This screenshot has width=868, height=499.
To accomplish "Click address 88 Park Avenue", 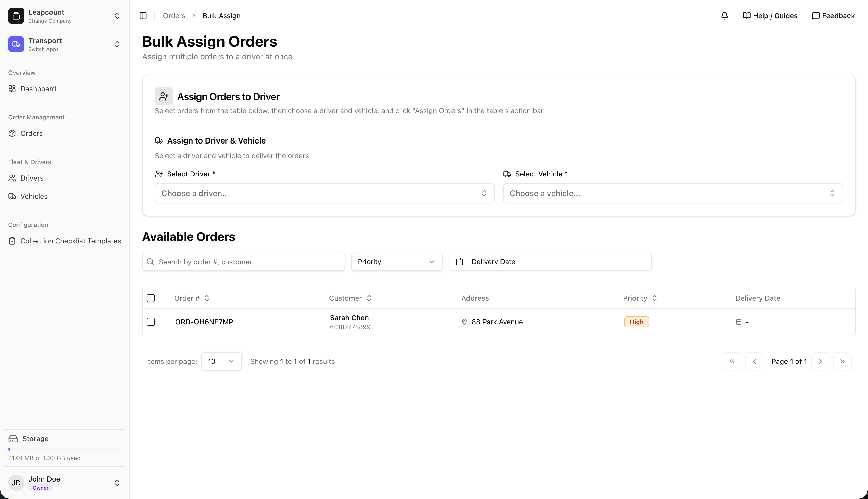I will coord(497,322).
